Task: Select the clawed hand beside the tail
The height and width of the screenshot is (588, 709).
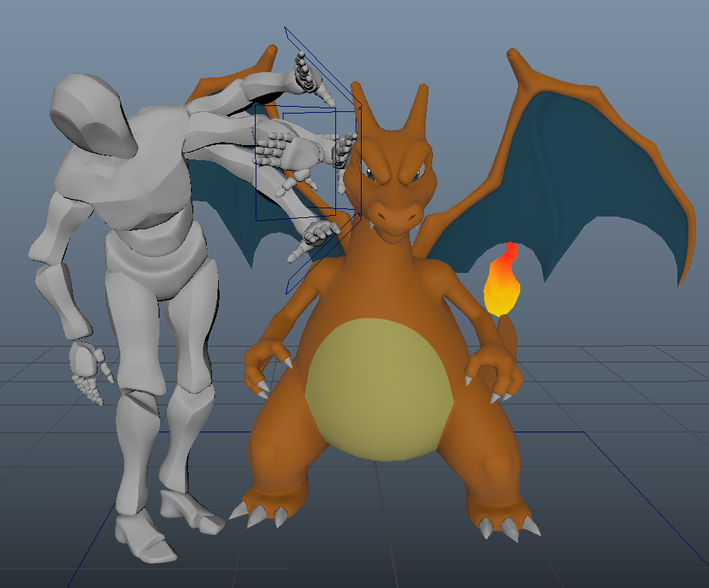Action: 489,372
